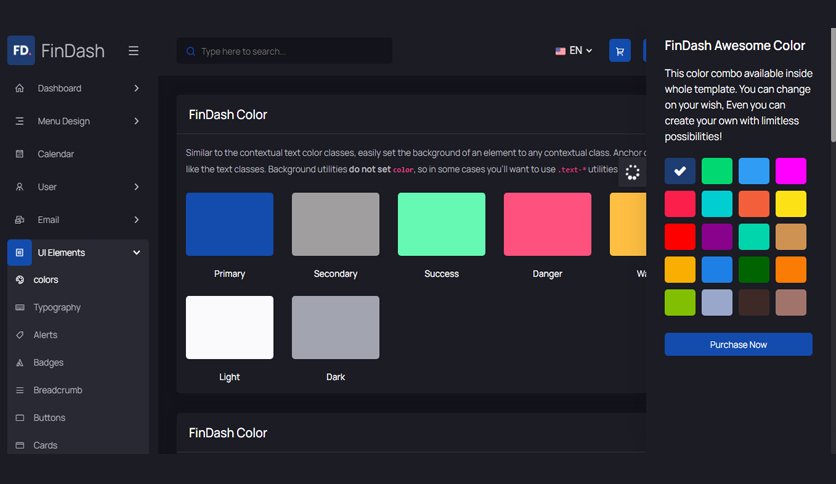The height and width of the screenshot is (484, 836).
Task: Expand the Menu Design chevron arrow
Action: [x=136, y=121]
